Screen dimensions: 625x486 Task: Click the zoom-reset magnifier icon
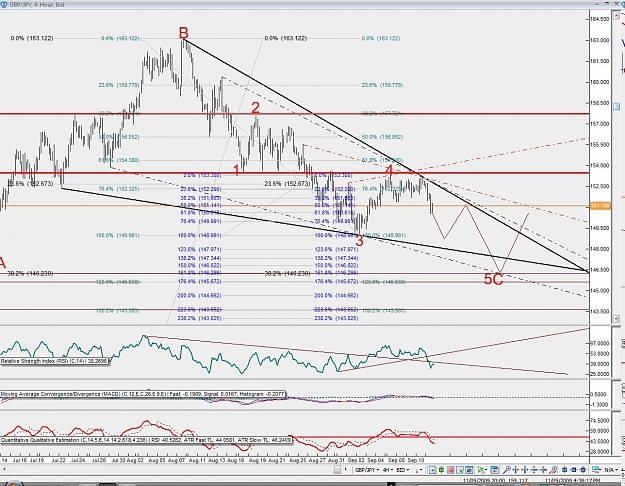click(x=553, y=470)
